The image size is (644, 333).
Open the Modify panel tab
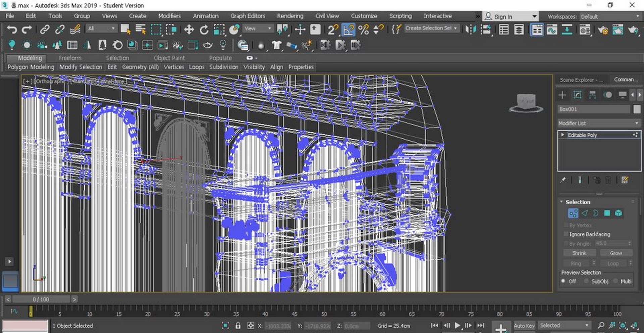pos(577,95)
